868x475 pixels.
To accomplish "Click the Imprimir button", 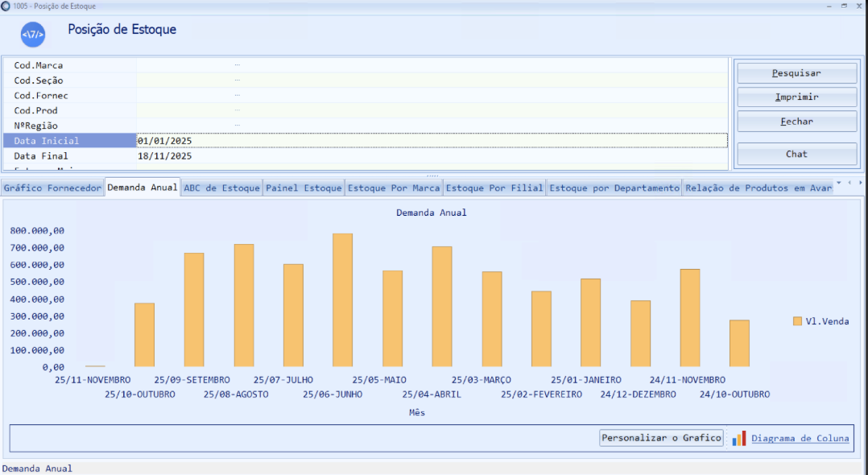I will pyautogui.click(x=796, y=97).
